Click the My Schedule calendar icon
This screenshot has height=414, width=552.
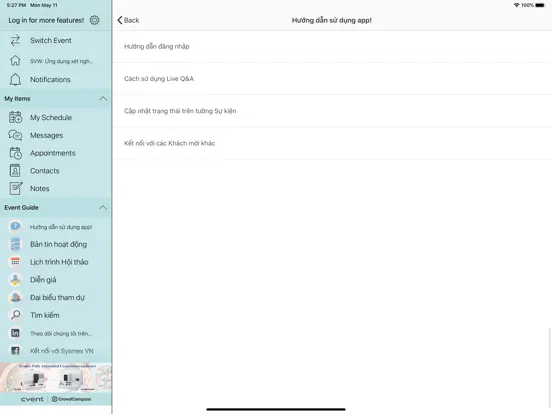click(x=15, y=117)
